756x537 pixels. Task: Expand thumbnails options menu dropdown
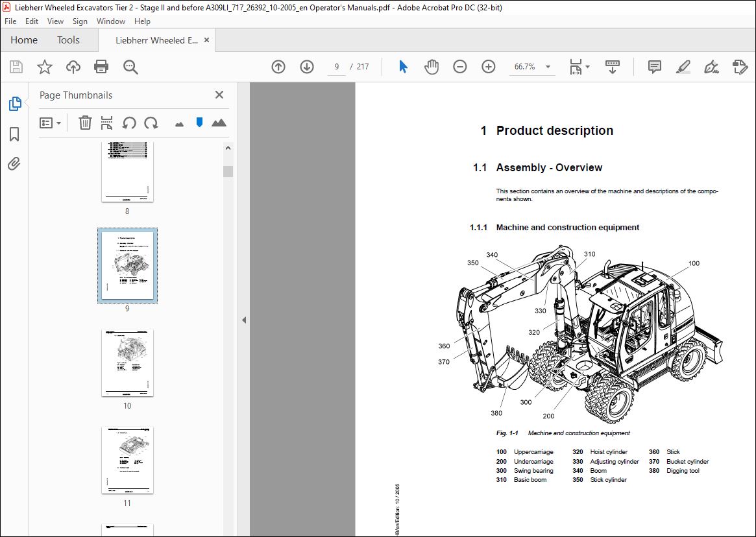click(x=50, y=123)
